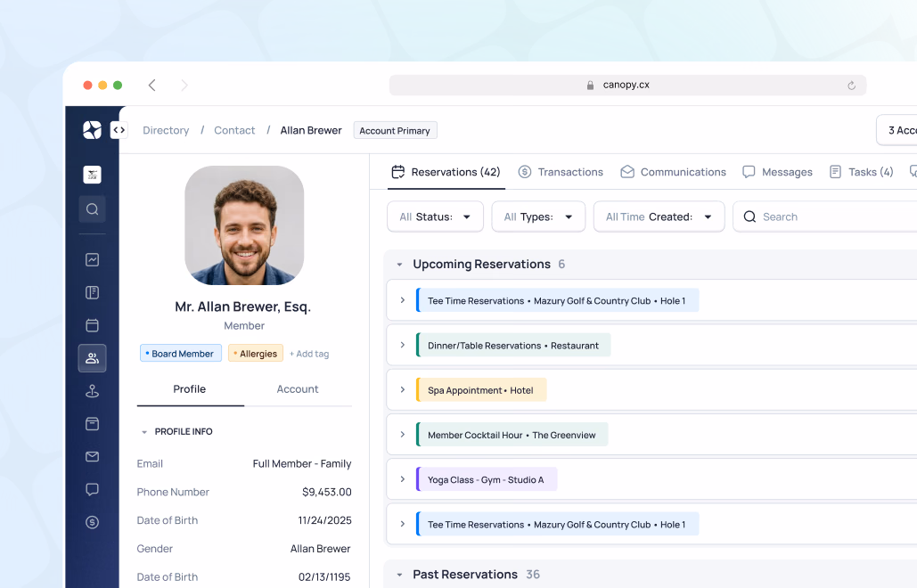Switch to the Account tab in profile panel
Viewport: 917px width, 588px height.
point(298,389)
